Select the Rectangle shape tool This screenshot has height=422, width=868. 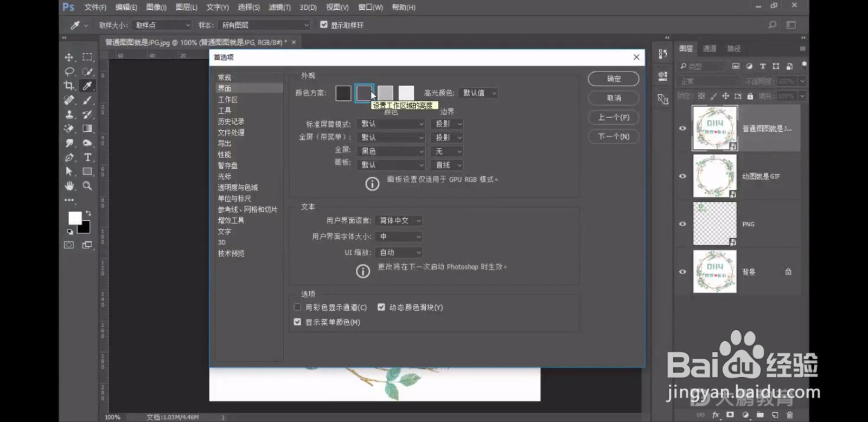coord(87,171)
